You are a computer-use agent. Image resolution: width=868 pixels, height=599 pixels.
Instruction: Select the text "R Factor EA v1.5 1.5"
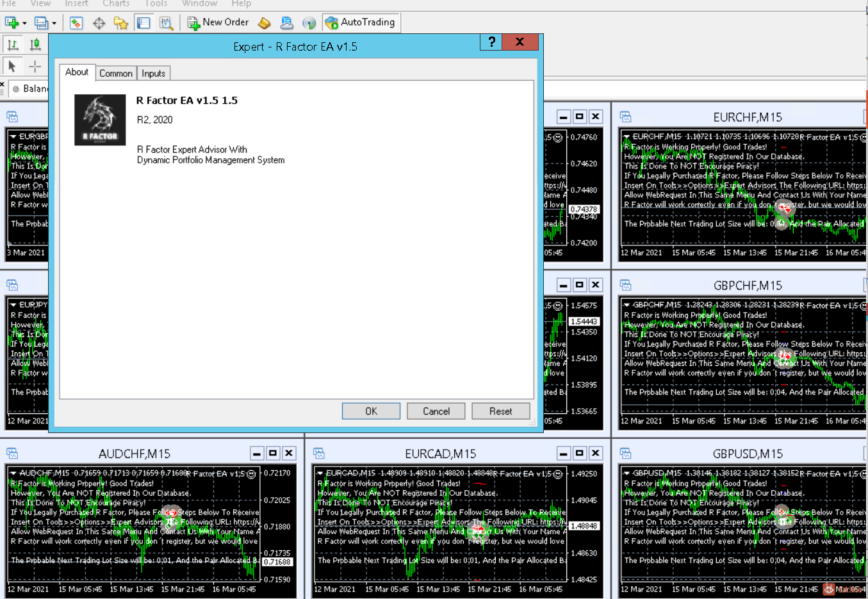coord(187,101)
